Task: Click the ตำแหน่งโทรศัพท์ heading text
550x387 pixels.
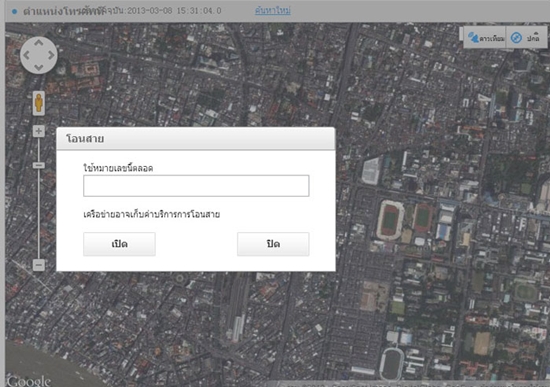Action: 63,11
